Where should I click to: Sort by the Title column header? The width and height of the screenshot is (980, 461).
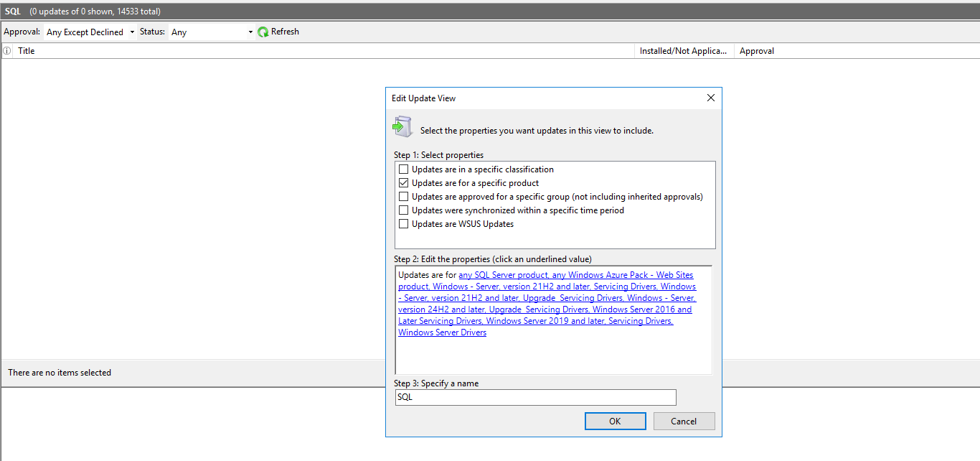coord(325,51)
